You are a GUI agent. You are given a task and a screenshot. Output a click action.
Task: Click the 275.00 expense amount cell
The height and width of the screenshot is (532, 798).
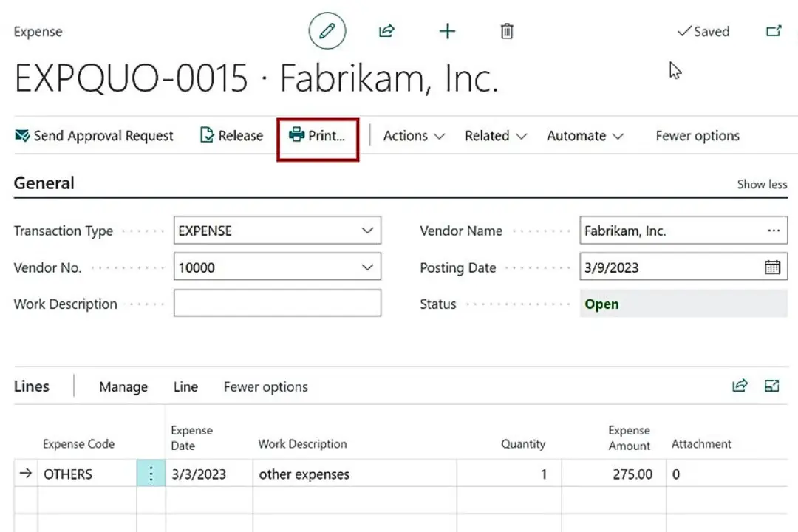coord(614,474)
